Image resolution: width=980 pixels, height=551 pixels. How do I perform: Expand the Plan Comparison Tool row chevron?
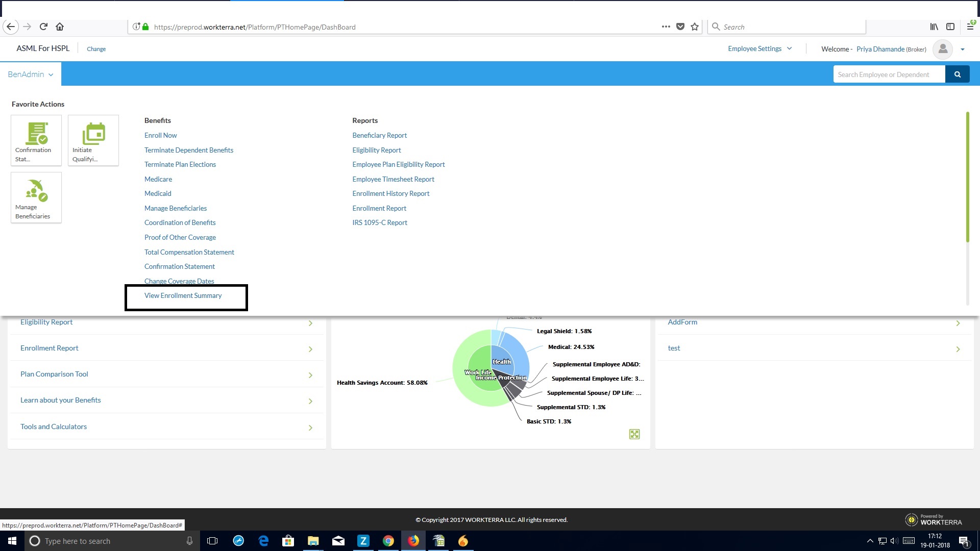click(310, 375)
